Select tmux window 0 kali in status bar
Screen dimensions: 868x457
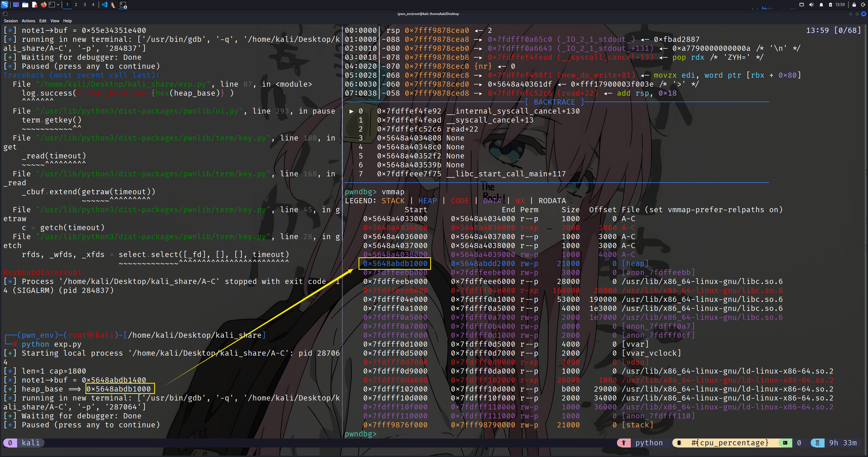click(x=24, y=443)
